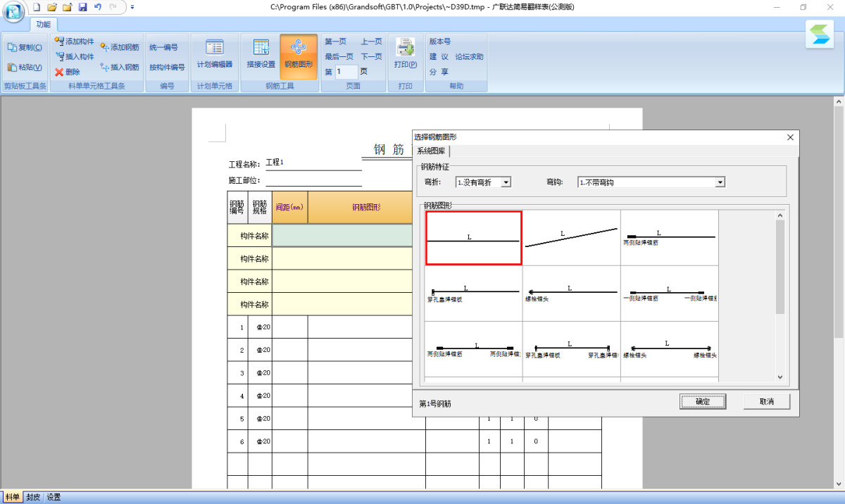The image size is (845, 504).
Task: Open the quick access toolbar customize arrow
Action: tap(132, 7)
